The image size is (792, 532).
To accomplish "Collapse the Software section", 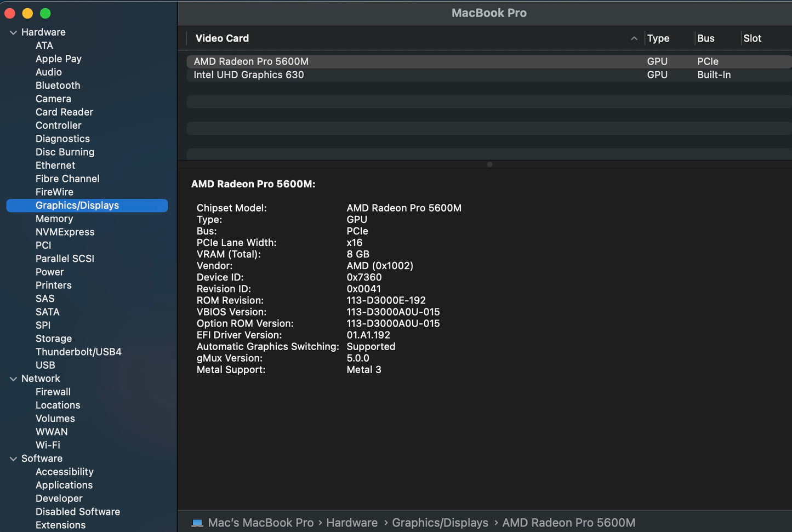I will click(x=13, y=459).
